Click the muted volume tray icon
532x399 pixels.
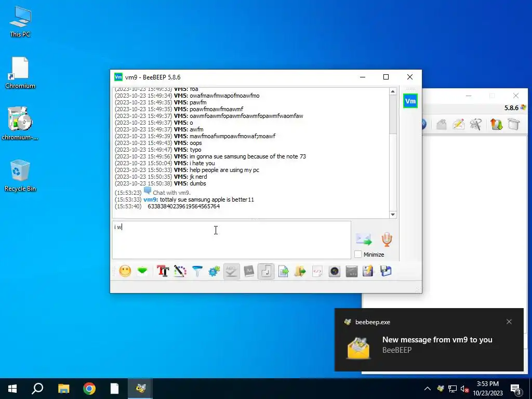pos(464,389)
